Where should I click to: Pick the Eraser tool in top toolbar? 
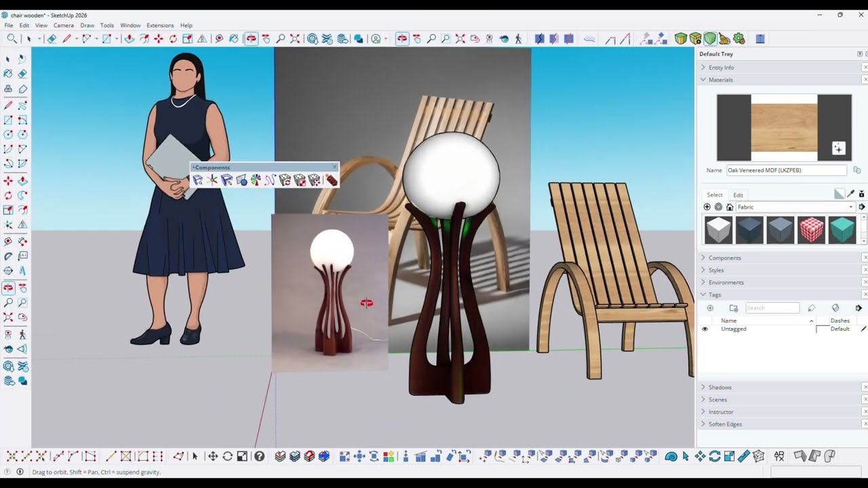[52, 39]
